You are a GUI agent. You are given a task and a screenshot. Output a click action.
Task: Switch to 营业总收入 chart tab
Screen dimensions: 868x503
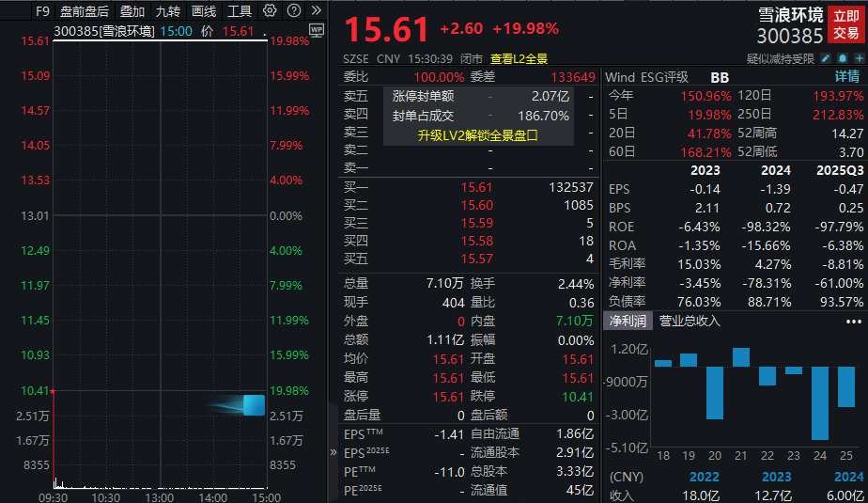point(690,321)
